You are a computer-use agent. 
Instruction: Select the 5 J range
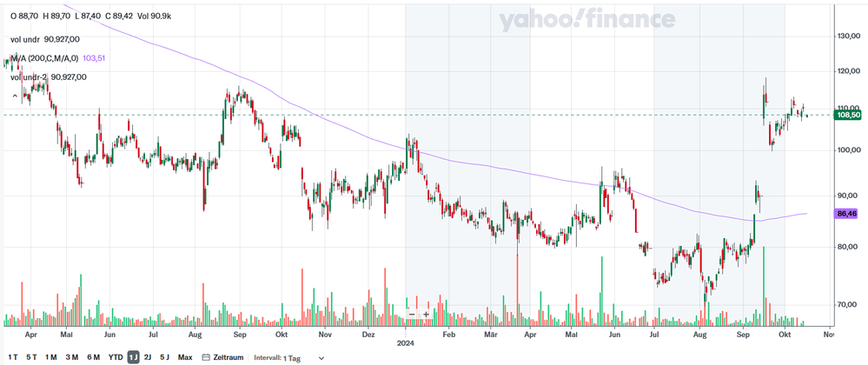[x=164, y=357]
